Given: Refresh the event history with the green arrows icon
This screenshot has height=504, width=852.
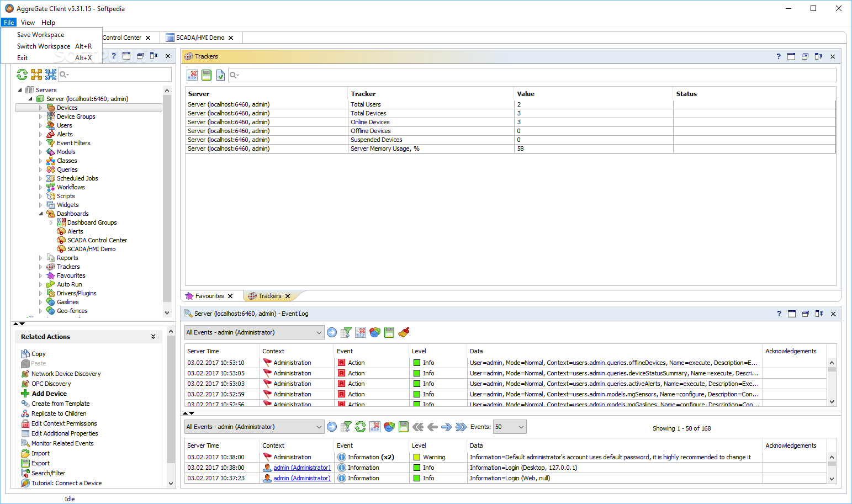Looking at the screenshot, I should coord(361,427).
